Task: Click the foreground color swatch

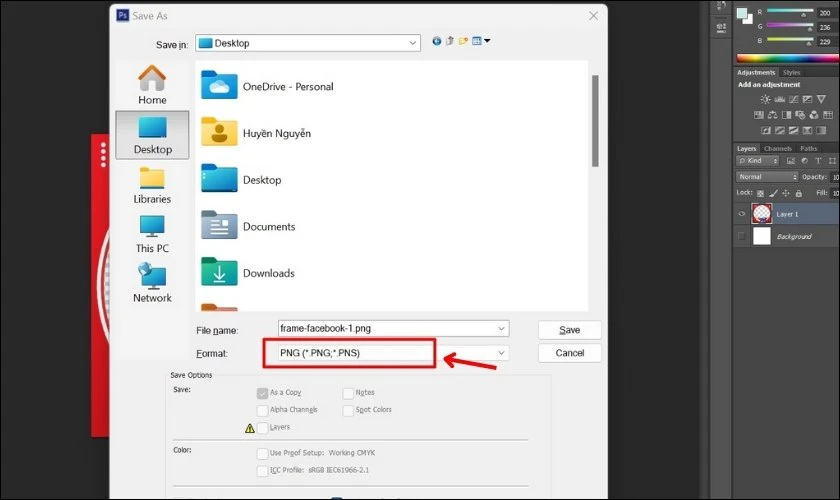Action: [741, 13]
